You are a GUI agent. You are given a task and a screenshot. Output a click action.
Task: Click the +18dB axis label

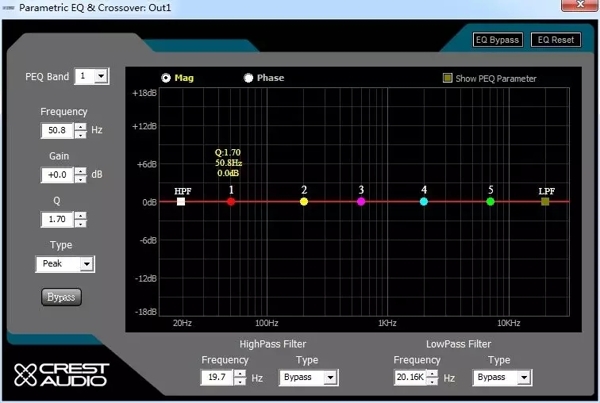(144, 93)
